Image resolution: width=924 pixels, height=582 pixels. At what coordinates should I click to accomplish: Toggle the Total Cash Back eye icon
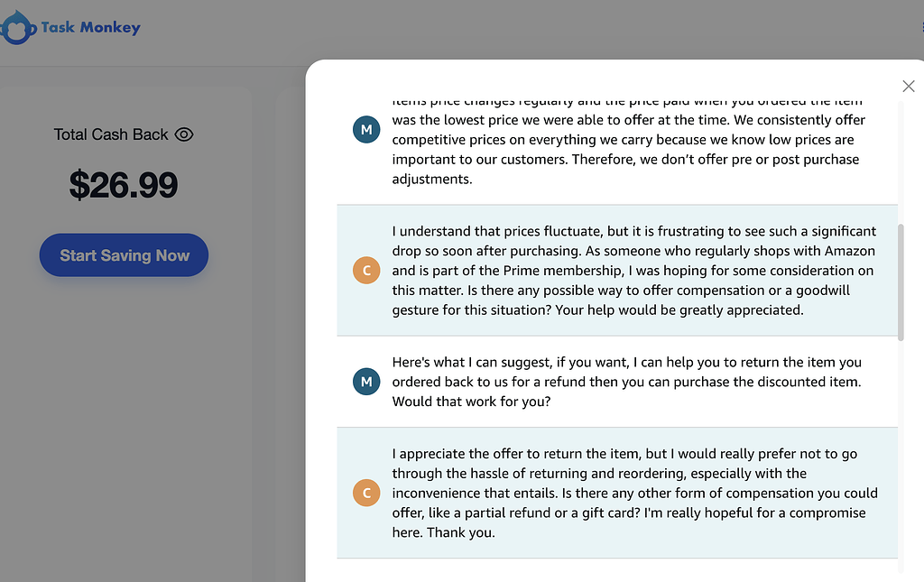(184, 134)
